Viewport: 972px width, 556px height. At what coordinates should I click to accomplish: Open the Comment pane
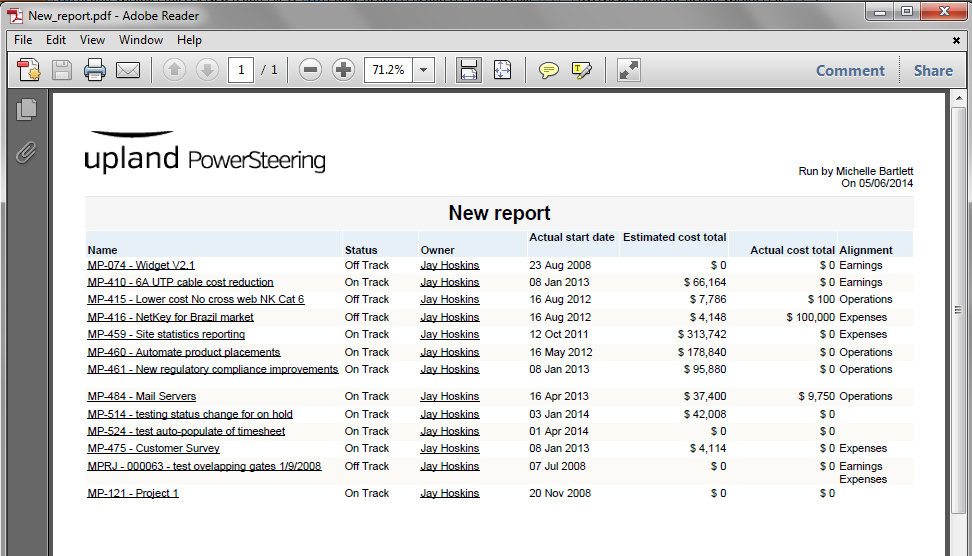(850, 71)
